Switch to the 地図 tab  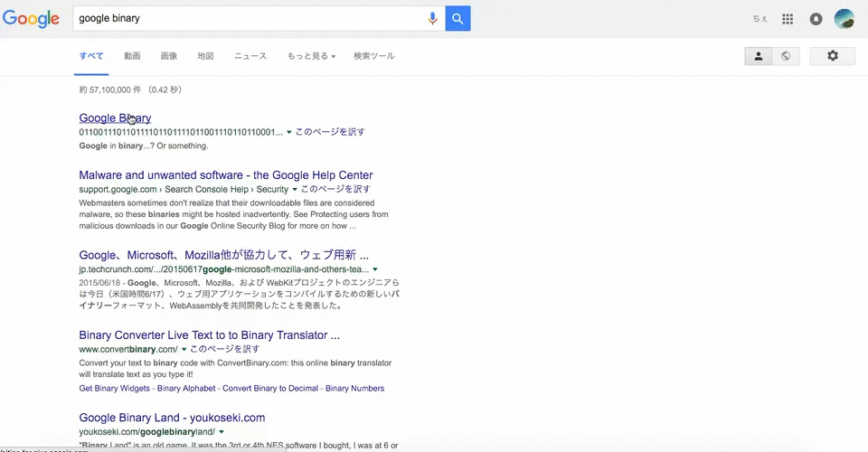click(205, 56)
